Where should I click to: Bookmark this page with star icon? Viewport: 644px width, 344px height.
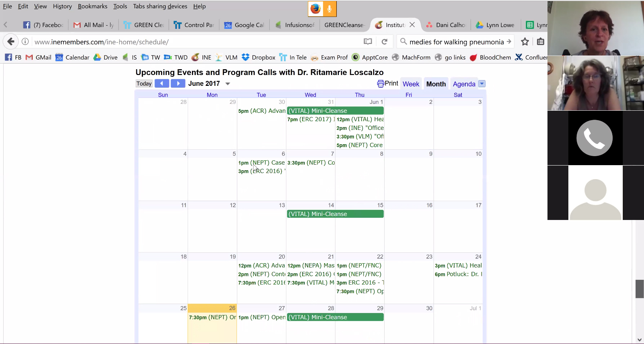[x=525, y=42]
